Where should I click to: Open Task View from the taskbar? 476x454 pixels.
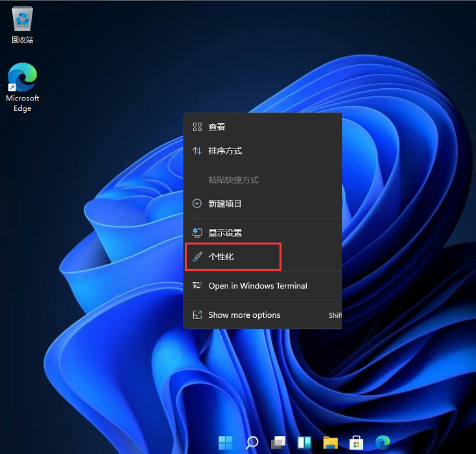(278, 442)
